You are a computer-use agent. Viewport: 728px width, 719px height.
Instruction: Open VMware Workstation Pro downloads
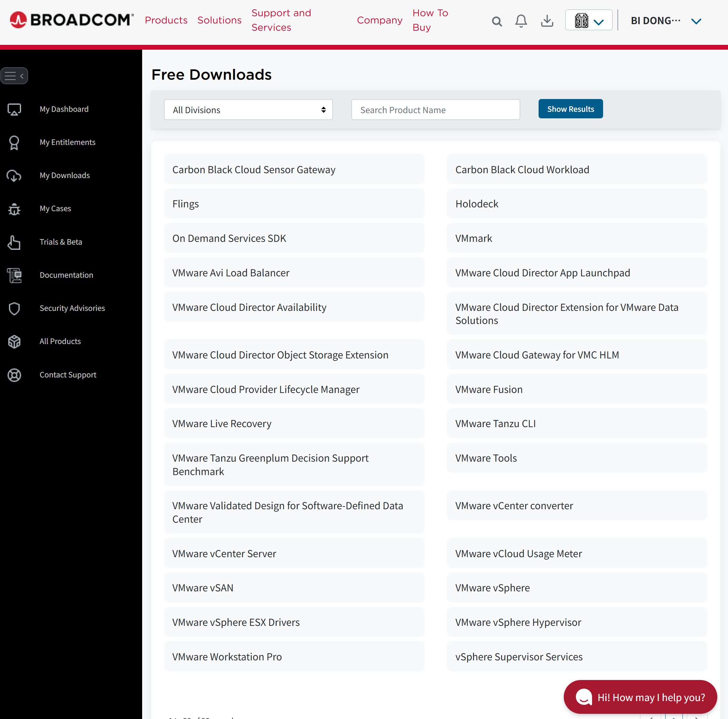(x=227, y=657)
